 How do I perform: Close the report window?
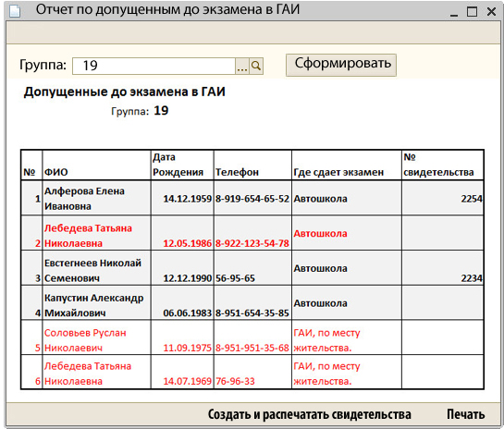point(491,12)
